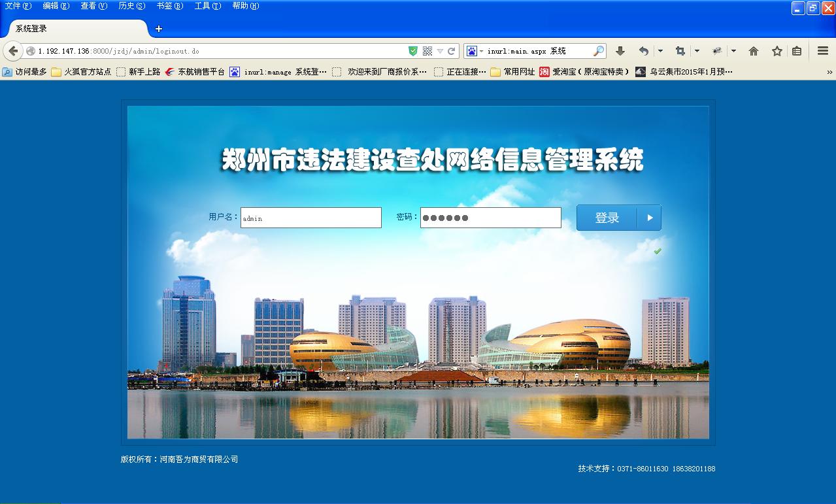Open the 书签 menu

coord(170,6)
